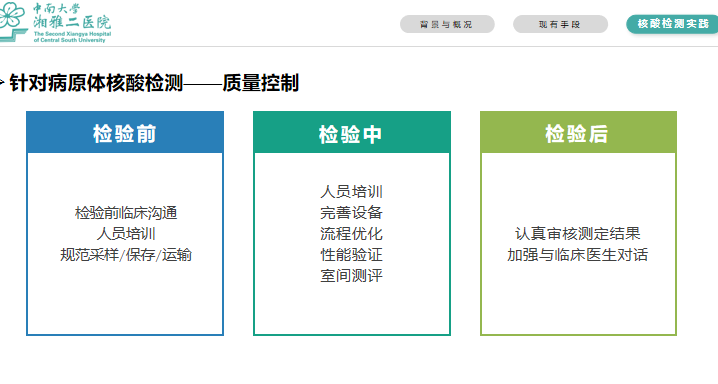Click 完善设备 in the middle box
Viewport: 718px width, 384px height.
(x=351, y=213)
